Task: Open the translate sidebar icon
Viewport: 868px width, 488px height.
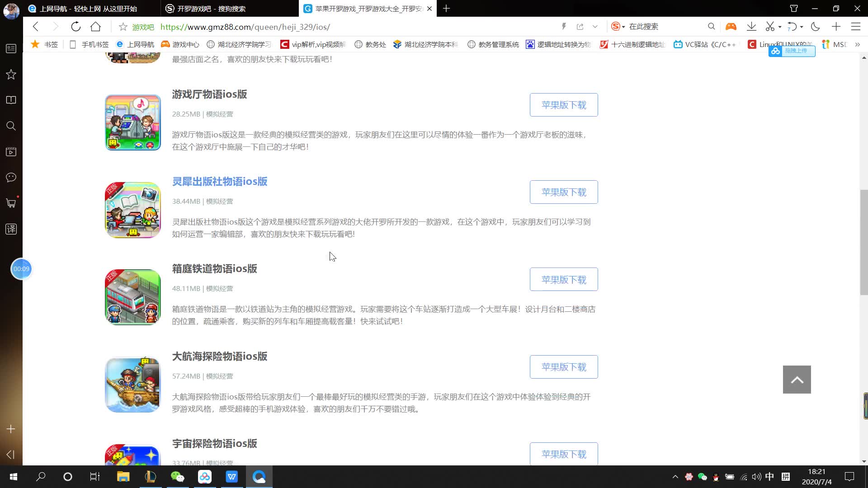Action: [x=11, y=229]
